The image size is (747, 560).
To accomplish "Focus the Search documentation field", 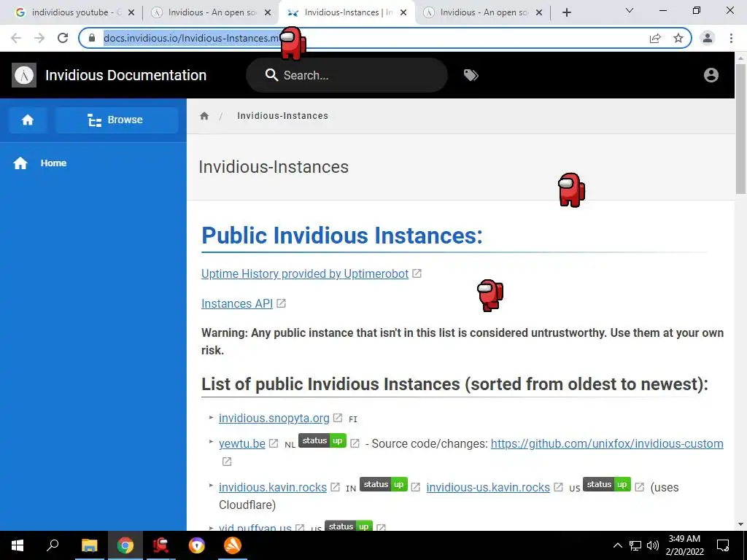I will [347, 75].
